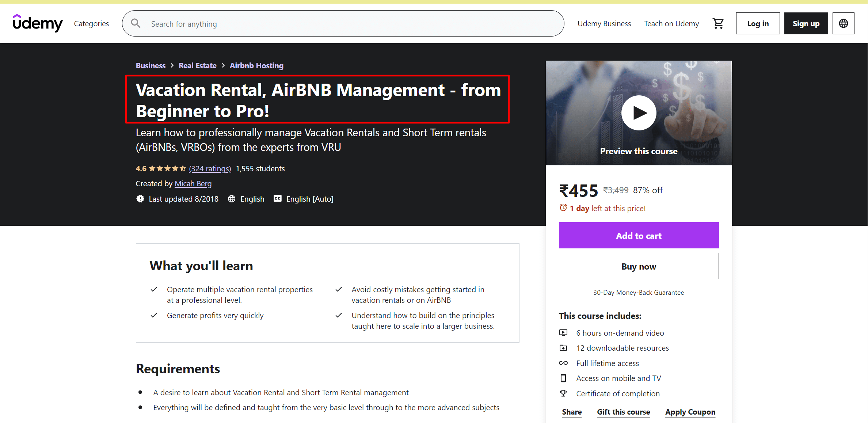Go to Udemy Business
This screenshot has height=423, width=868.
coord(604,23)
